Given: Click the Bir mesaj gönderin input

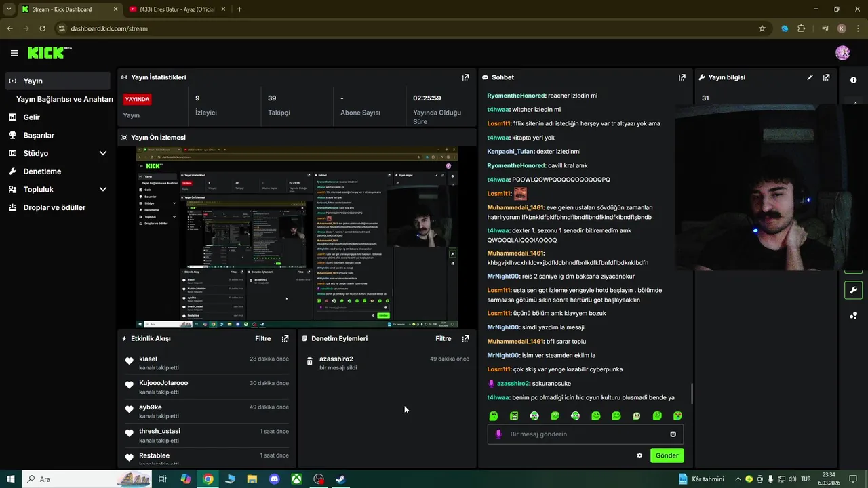Looking at the screenshot, I should [x=585, y=434].
